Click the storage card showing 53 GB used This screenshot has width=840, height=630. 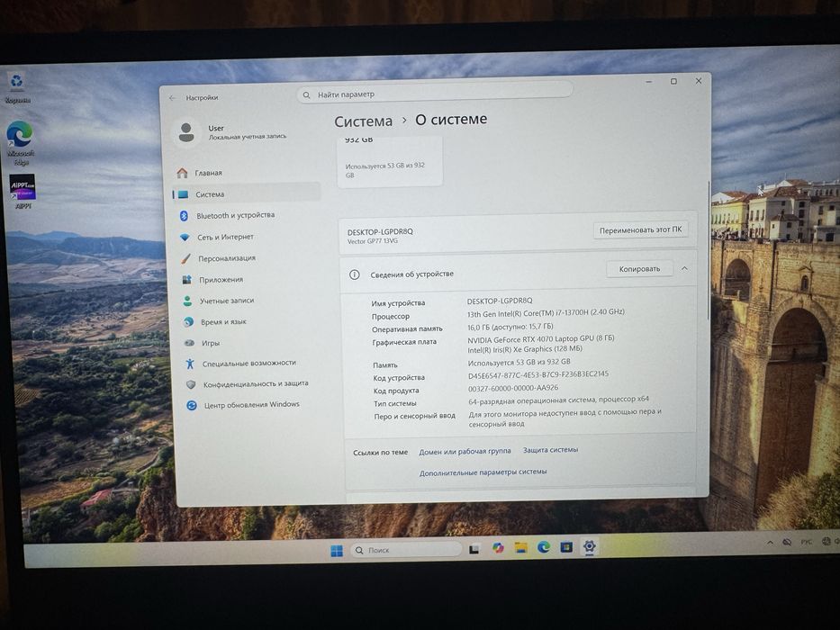click(x=390, y=161)
